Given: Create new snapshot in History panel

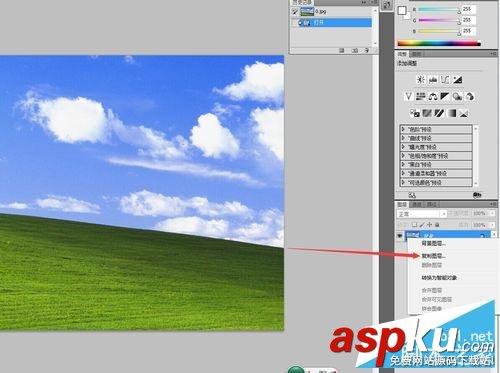Looking at the screenshot, I should (355, 50).
